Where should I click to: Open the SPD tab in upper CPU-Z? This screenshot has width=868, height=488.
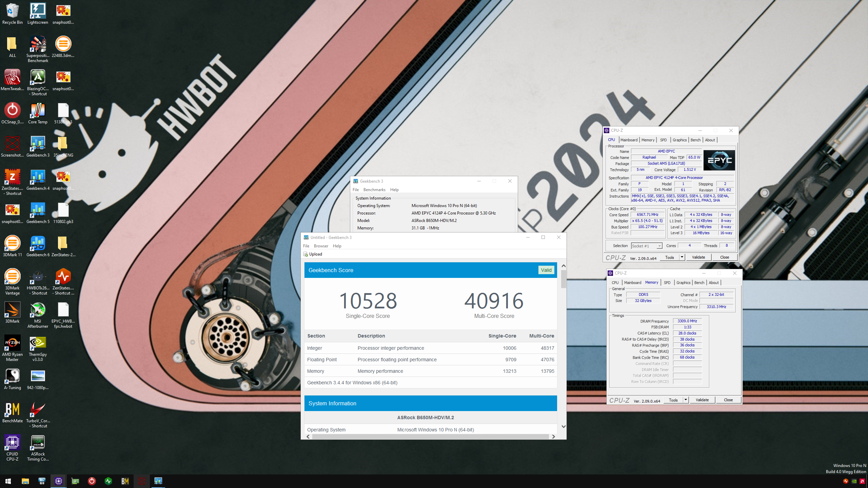coord(663,140)
